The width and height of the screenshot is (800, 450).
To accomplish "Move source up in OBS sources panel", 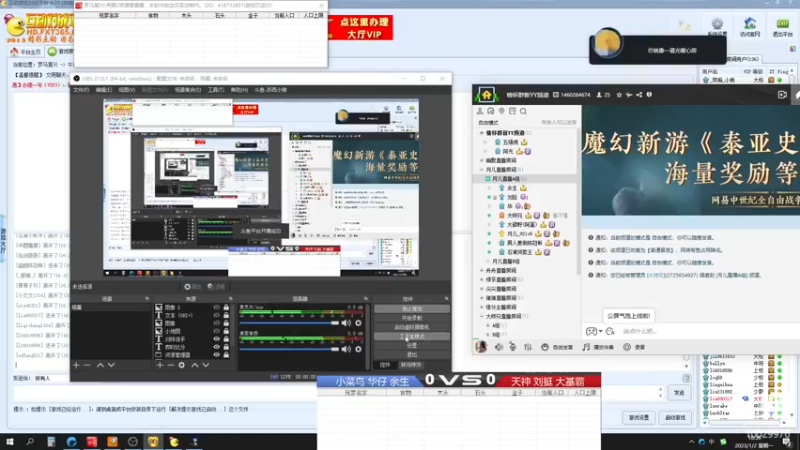I will click(194, 365).
